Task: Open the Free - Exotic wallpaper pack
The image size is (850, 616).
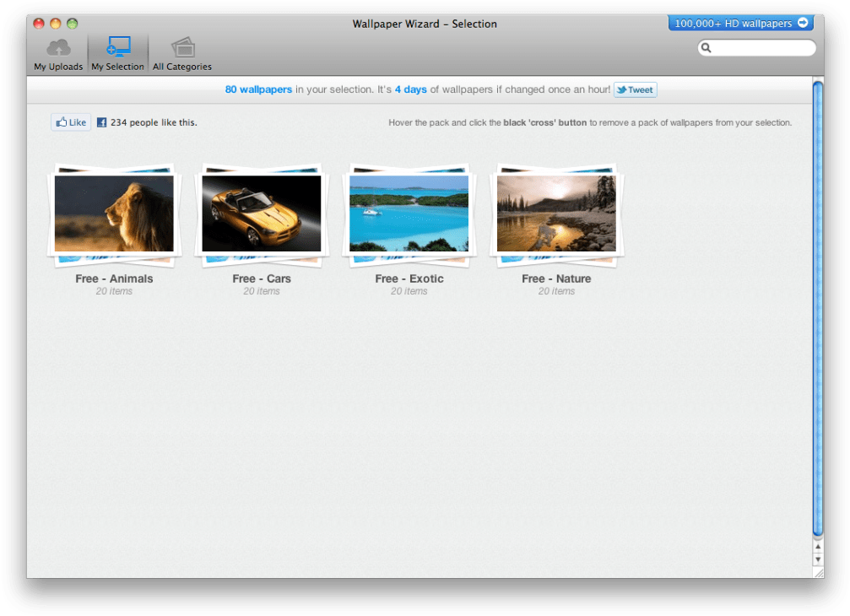Action: pos(409,213)
